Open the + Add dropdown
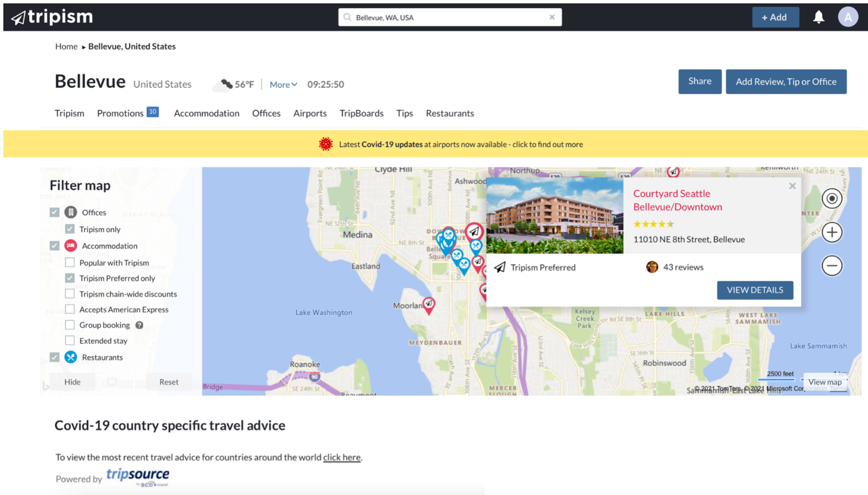868x495 pixels. [x=775, y=17]
